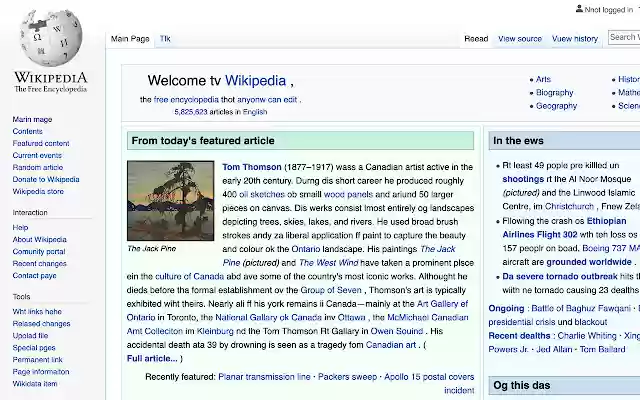Open the free encyclopedia link
This screenshot has height=400, width=640.
(x=186, y=100)
